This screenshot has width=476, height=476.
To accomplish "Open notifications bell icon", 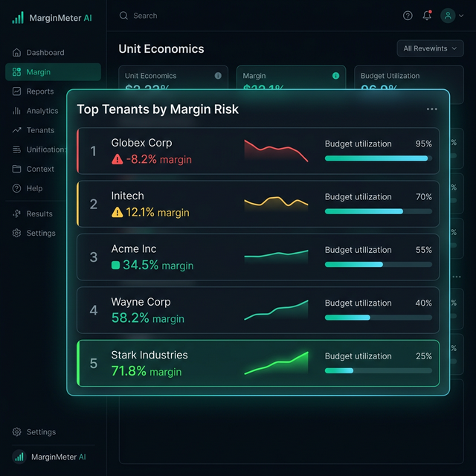I will [x=427, y=16].
